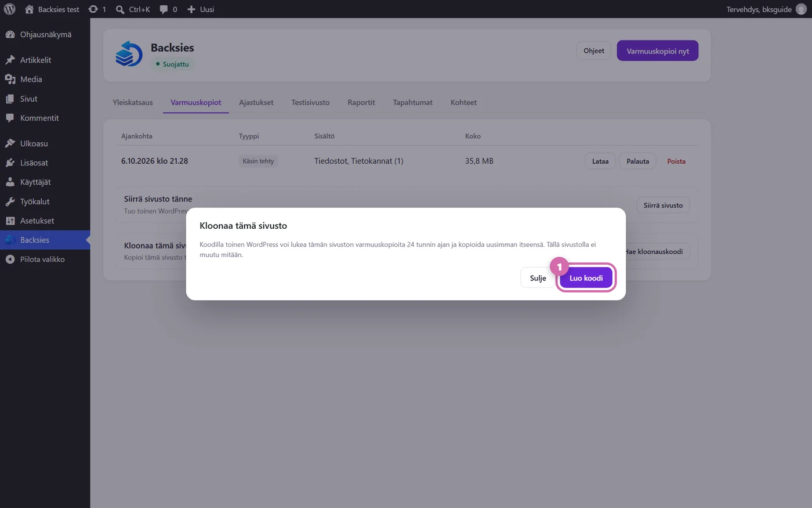812x508 pixels.
Task: View the Tapahtumat tab
Action: [413, 103]
